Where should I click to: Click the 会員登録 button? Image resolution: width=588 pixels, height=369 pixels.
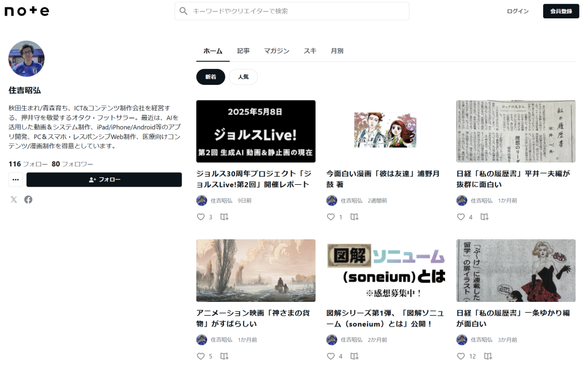pyautogui.click(x=560, y=11)
